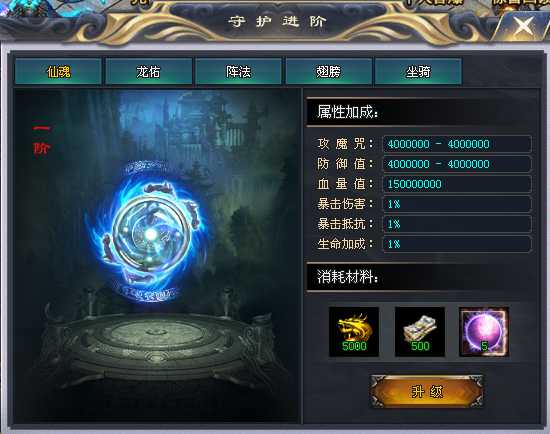Click the red 一阶 rank label
The height and width of the screenshot is (434, 550).
tap(42, 139)
